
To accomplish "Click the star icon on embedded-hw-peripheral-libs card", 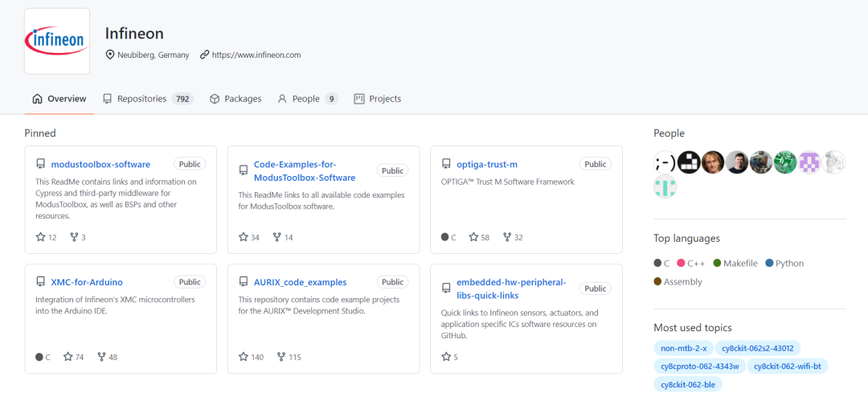I will click(446, 357).
